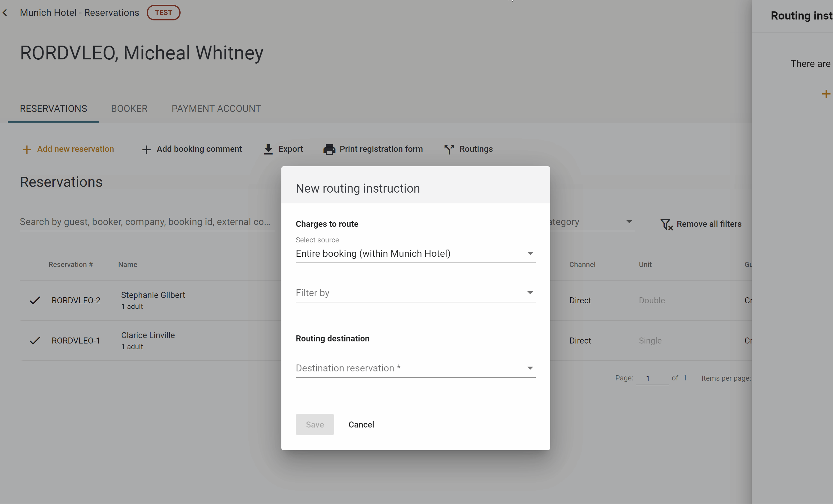Click the Remove all filters funnel icon

tap(666, 224)
